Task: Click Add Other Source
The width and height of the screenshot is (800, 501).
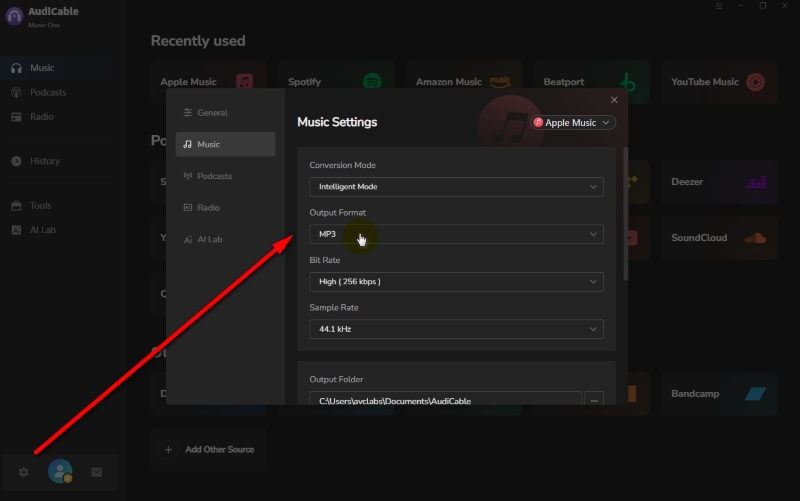Action: point(208,449)
